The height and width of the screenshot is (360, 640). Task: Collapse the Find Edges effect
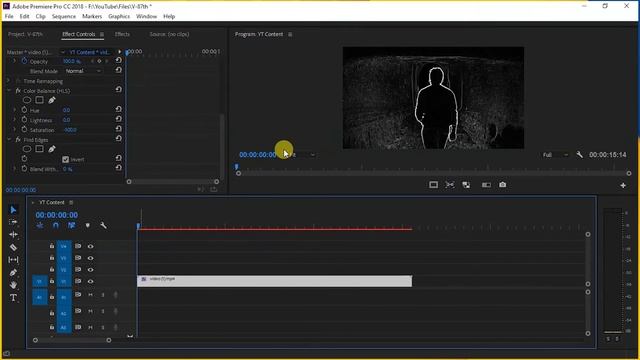(9, 139)
